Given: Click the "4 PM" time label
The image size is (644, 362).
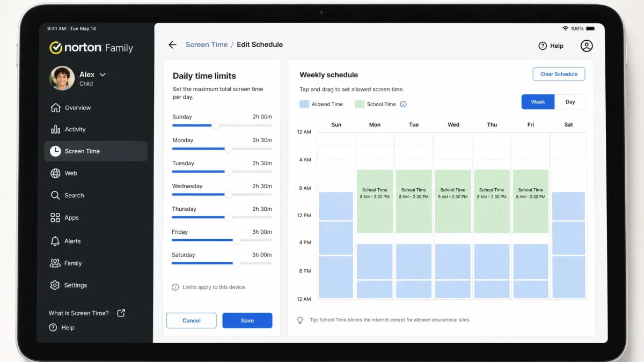Looking at the screenshot, I should pos(305,242).
